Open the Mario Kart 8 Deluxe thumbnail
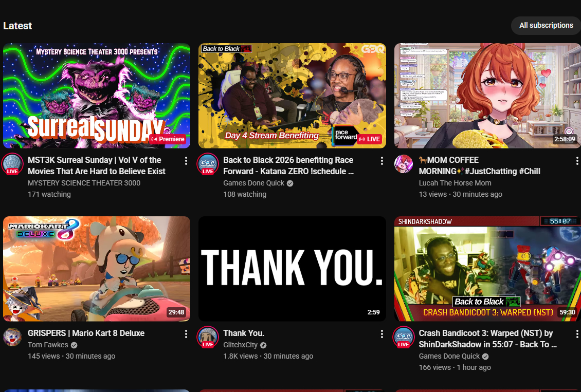The image size is (581, 392). coord(97,269)
